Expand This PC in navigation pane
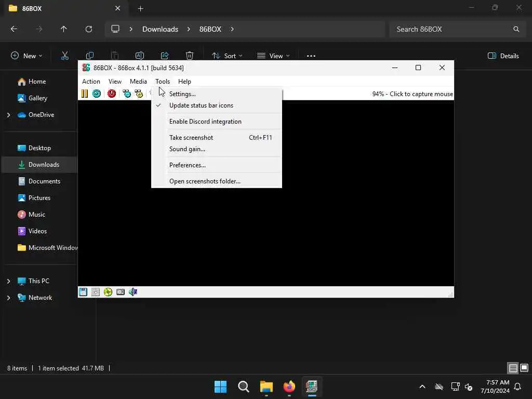This screenshot has height=399, width=532. [8, 281]
